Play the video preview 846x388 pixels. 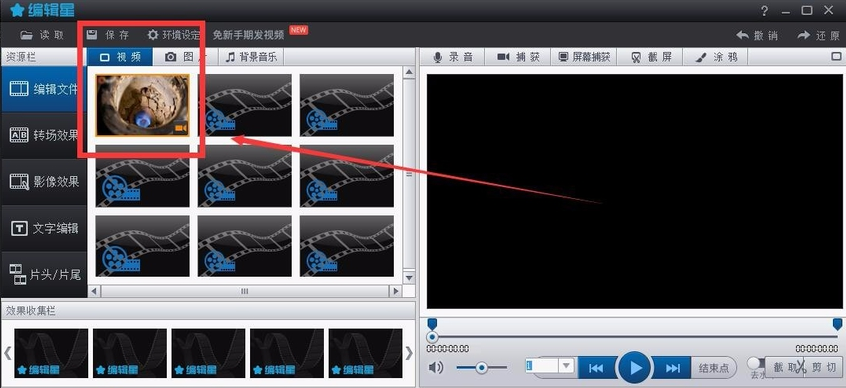(x=634, y=367)
